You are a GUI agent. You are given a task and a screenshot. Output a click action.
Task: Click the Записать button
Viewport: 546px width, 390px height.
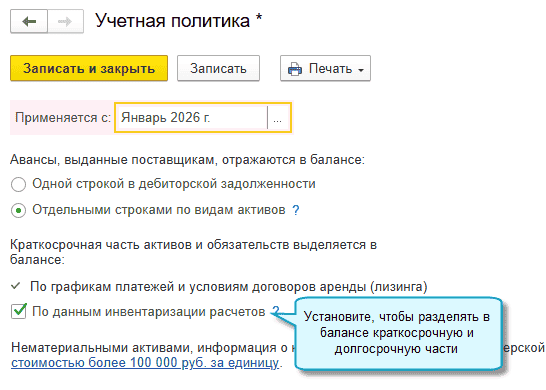[218, 68]
